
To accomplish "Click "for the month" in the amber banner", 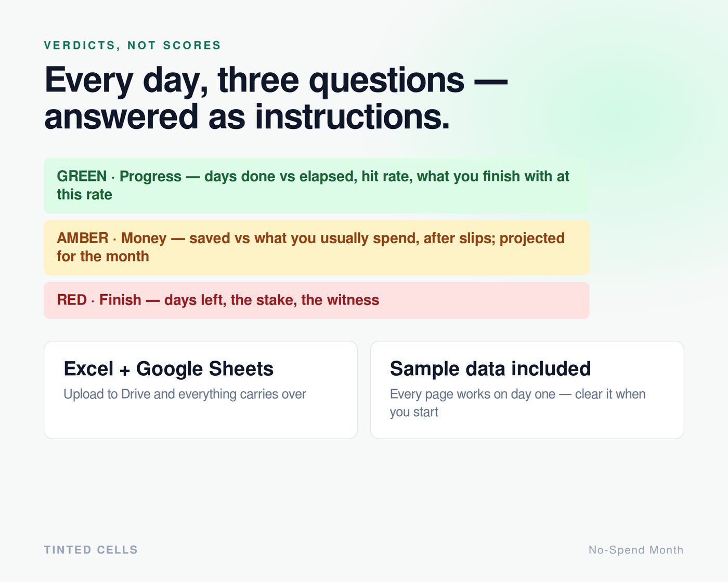I will [103, 256].
